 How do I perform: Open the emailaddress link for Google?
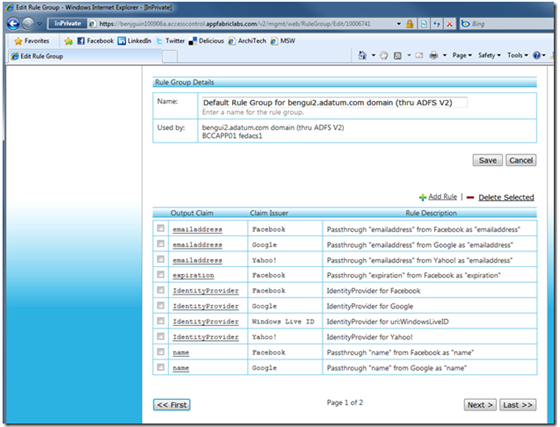[197, 245]
